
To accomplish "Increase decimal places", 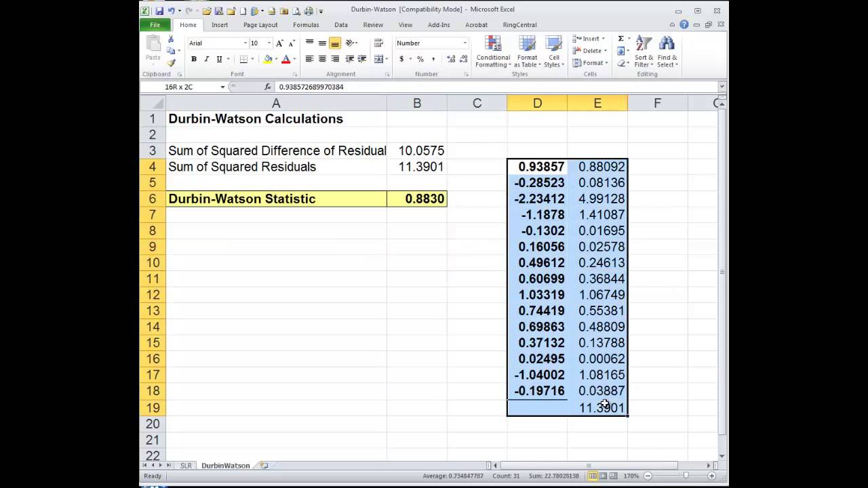I will coord(452,59).
